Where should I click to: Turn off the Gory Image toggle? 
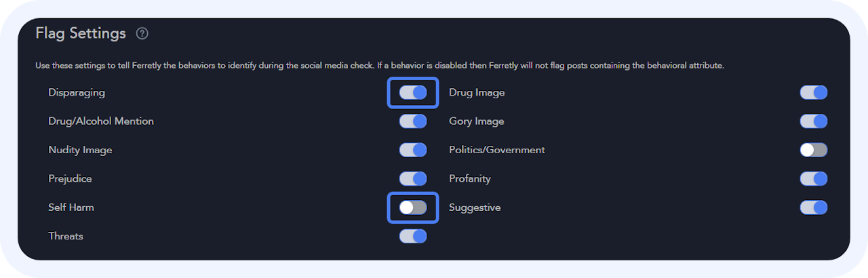point(814,121)
